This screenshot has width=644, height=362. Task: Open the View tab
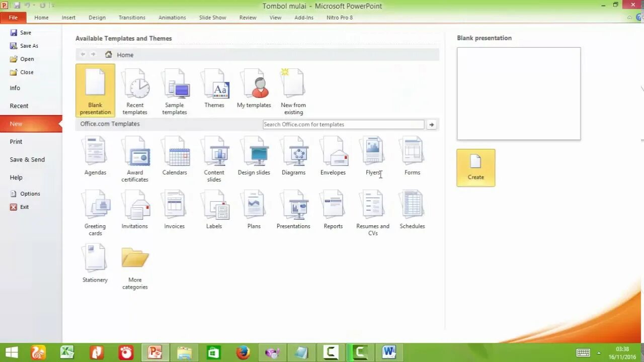click(x=275, y=18)
